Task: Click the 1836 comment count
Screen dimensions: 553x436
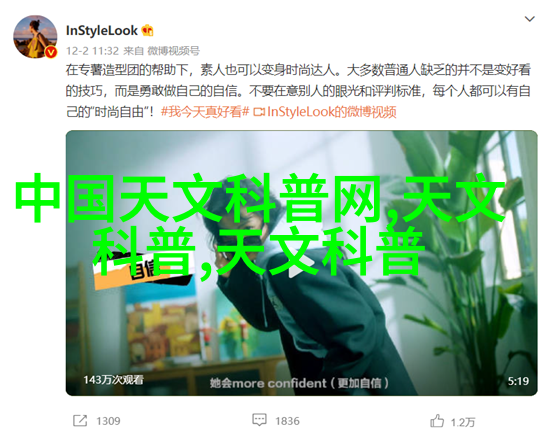Action: click(x=287, y=421)
